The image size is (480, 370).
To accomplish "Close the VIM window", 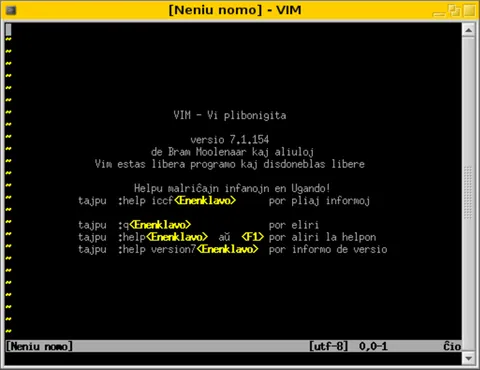I will [x=469, y=10].
